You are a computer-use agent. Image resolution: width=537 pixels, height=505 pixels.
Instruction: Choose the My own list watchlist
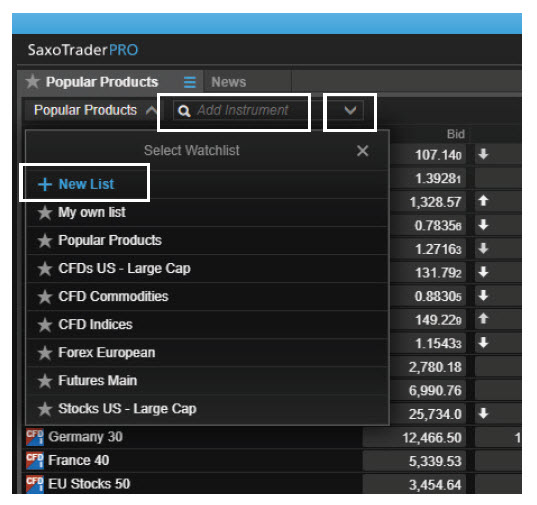207,212
